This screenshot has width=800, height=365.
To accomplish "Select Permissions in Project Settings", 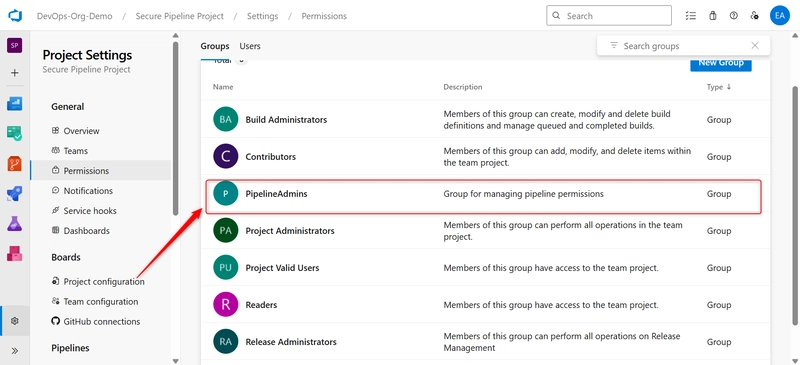I will coord(101,171).
